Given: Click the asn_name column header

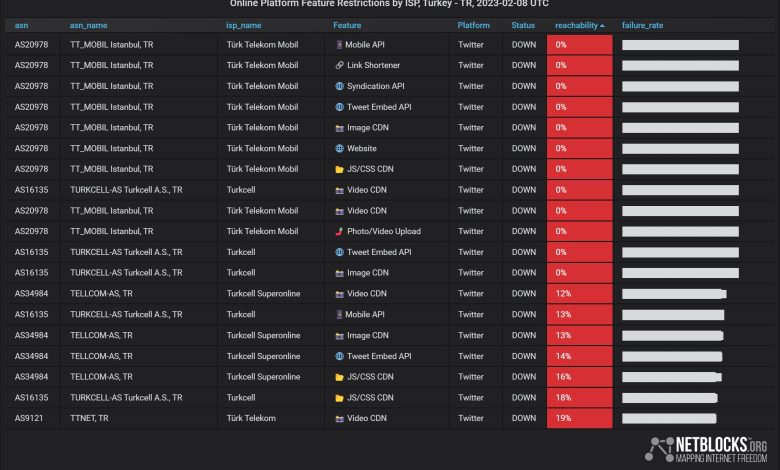Looking at the screenshot, I should point(91,25).
